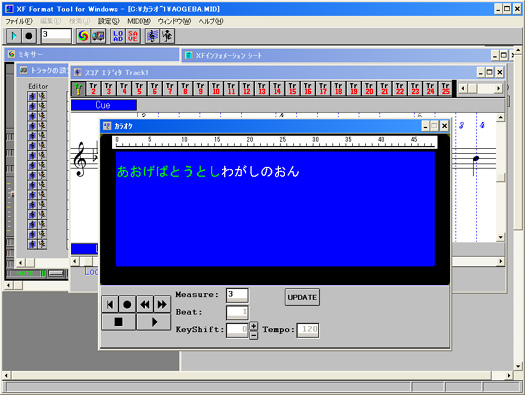Viewport: 525px width, 395px height.
Task: Select track Tr 10 in score editor
Action: point(216,89)
